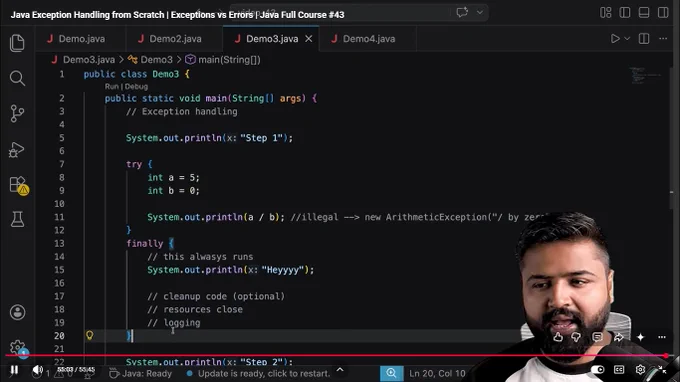Image resolution: width=680 pixels, height=382 pixels.
Task: Expand the notification chevron in status bar
Action: (x=340, y=370)
